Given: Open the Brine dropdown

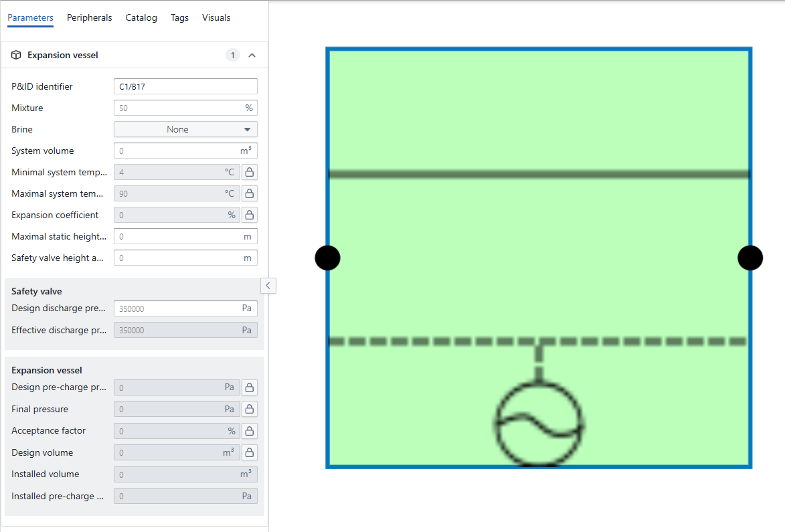Looking at the screenshot, I should coord(185,129).
